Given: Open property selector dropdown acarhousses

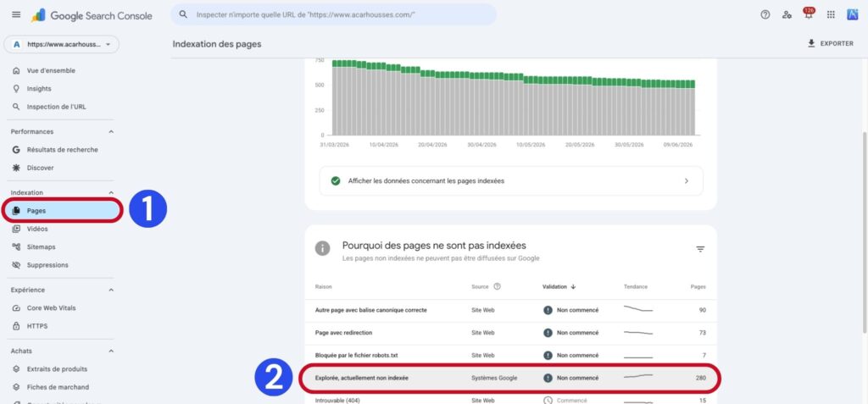Looking at the screenshot, I should tap(61, 44).
